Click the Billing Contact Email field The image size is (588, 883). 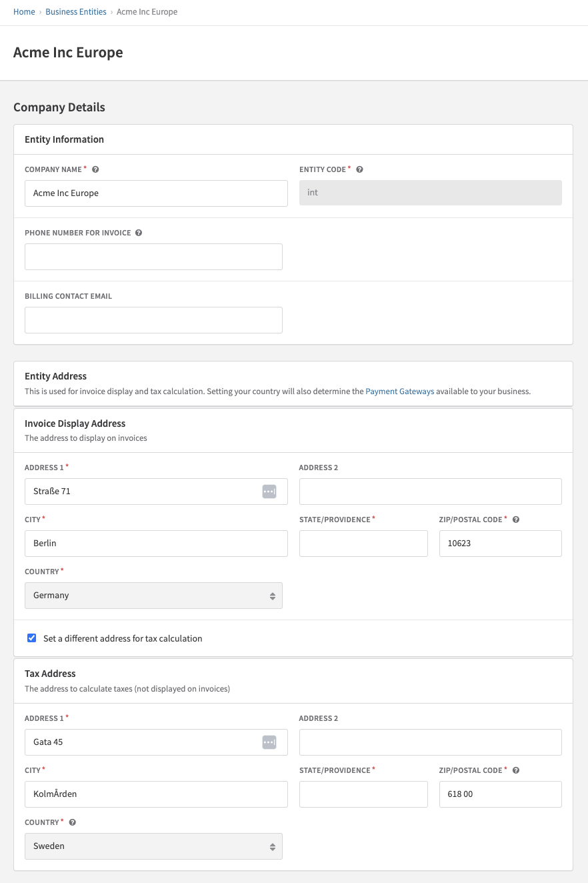153,320
